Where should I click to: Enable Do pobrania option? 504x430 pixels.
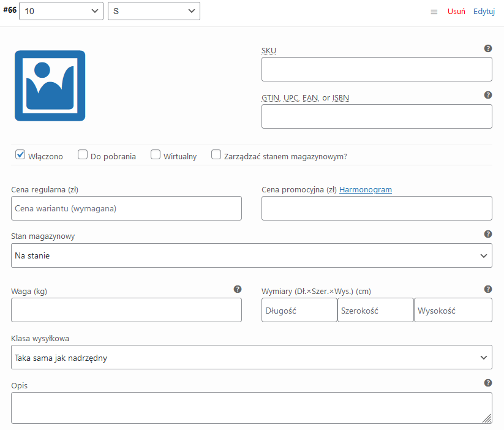[x=83, y=154]
